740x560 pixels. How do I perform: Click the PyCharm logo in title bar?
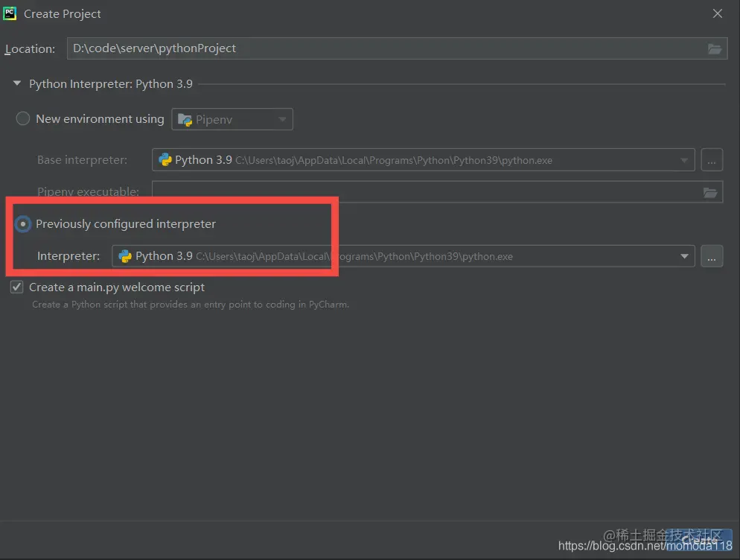(x=10, y=13)
